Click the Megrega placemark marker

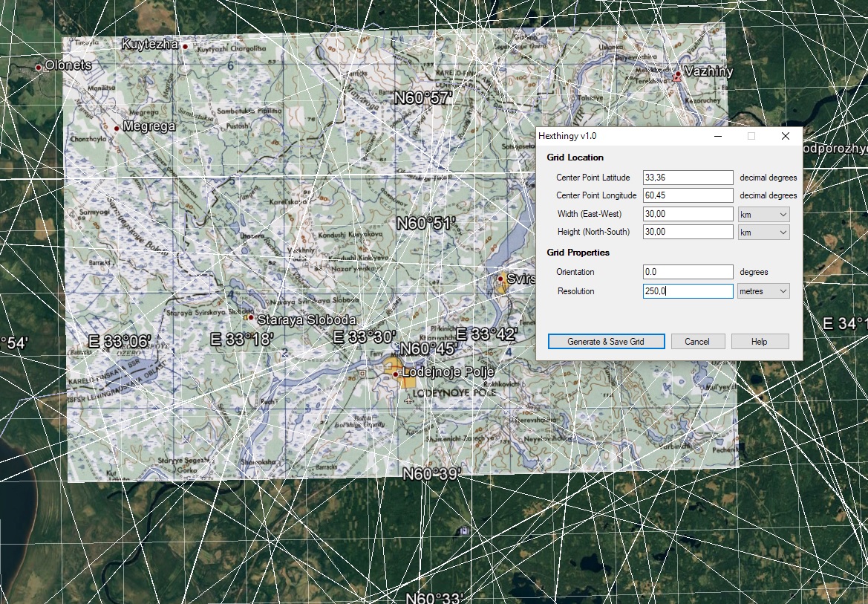click(117, 129)
